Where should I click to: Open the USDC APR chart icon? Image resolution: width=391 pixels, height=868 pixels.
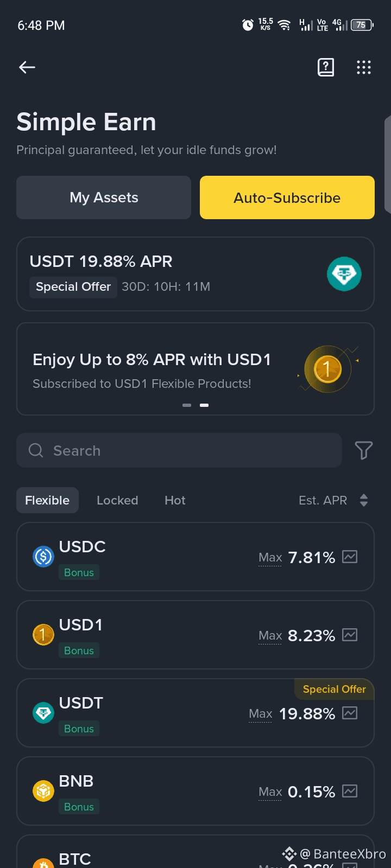coord(350,557)
